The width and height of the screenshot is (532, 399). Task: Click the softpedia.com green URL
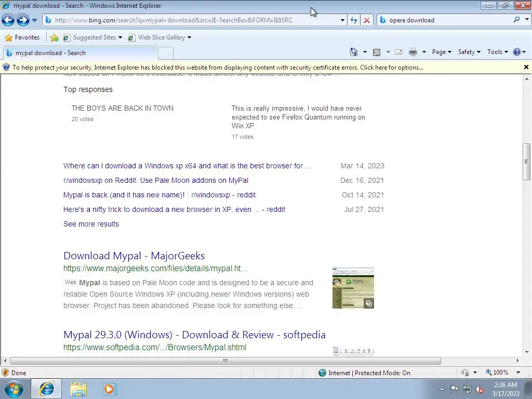tap(155, 348)
